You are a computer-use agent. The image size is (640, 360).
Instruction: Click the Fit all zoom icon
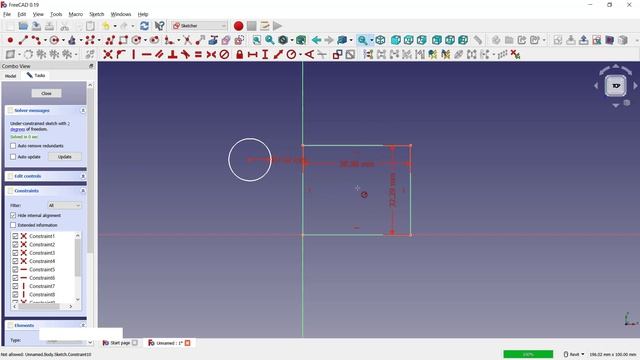pyautogui.click(x=257, y=40)
